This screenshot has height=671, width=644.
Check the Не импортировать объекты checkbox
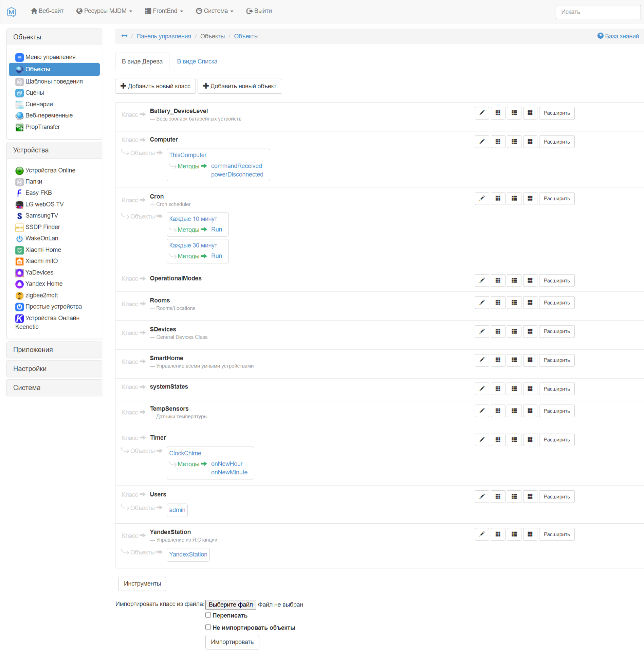point(208,627)
